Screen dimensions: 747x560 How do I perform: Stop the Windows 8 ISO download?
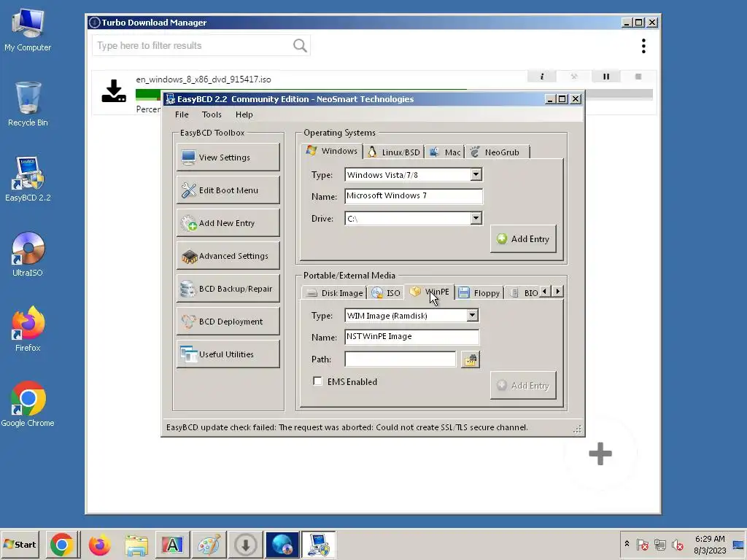click(x=638, y=77)
